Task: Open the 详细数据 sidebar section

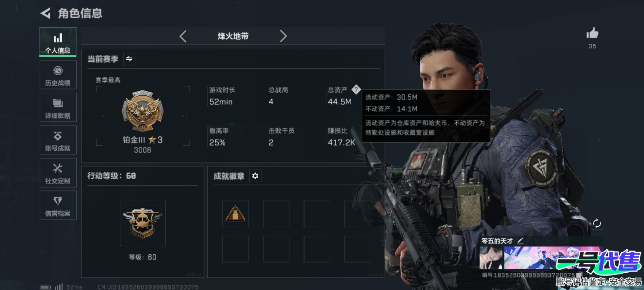Action: [58, 107]
